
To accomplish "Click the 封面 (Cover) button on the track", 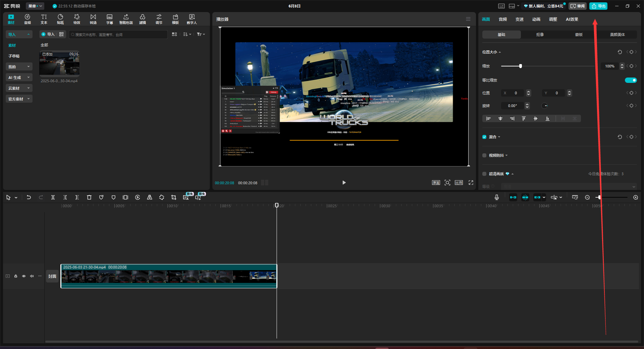I will tap(52, 276).
